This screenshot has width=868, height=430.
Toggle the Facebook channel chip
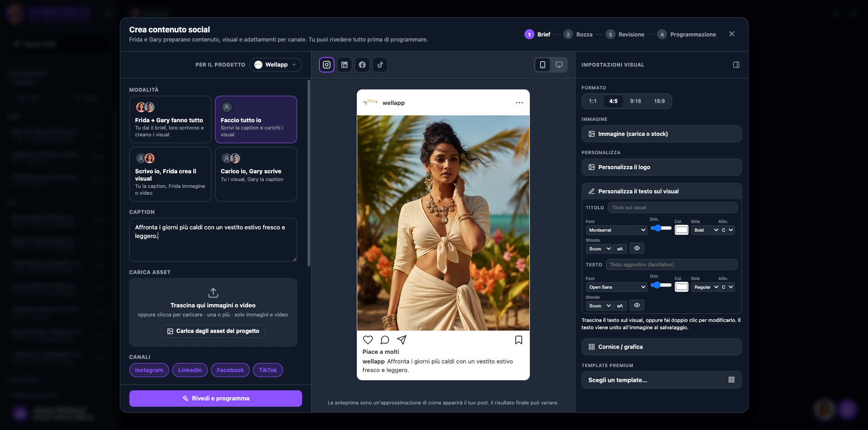(230, 370)
